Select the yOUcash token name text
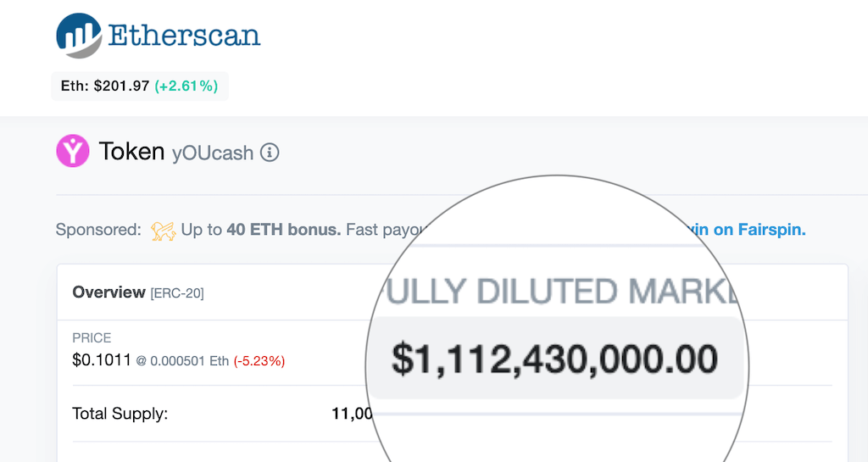Screen dimensions: 868x462 [213, 153]
